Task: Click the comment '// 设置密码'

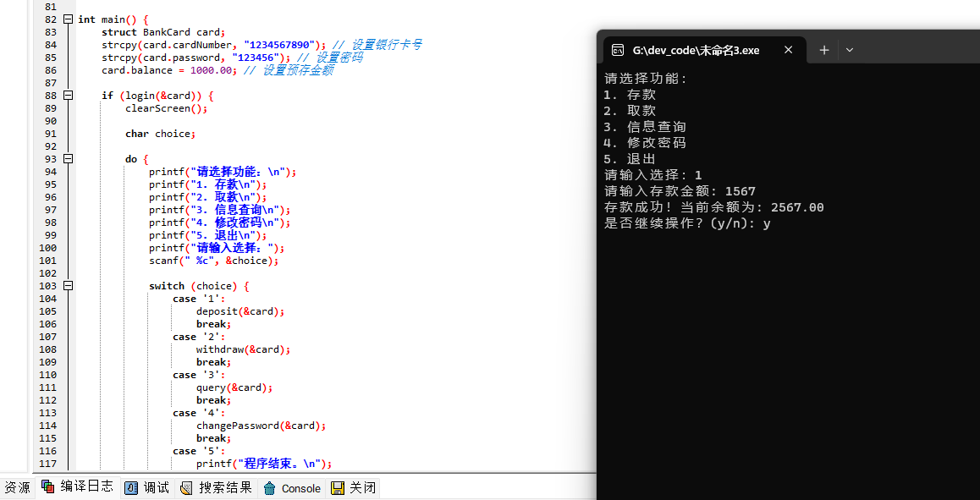Action: click(329, 58)
